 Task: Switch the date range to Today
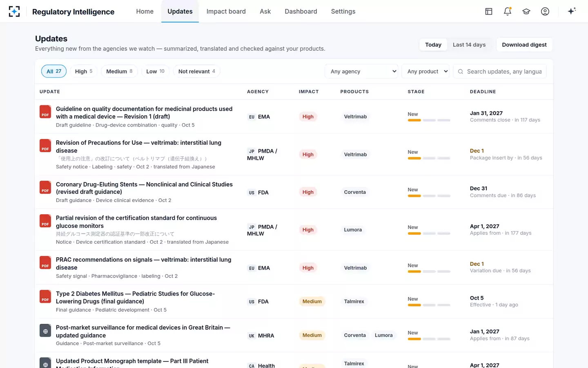tap(433, 45)
